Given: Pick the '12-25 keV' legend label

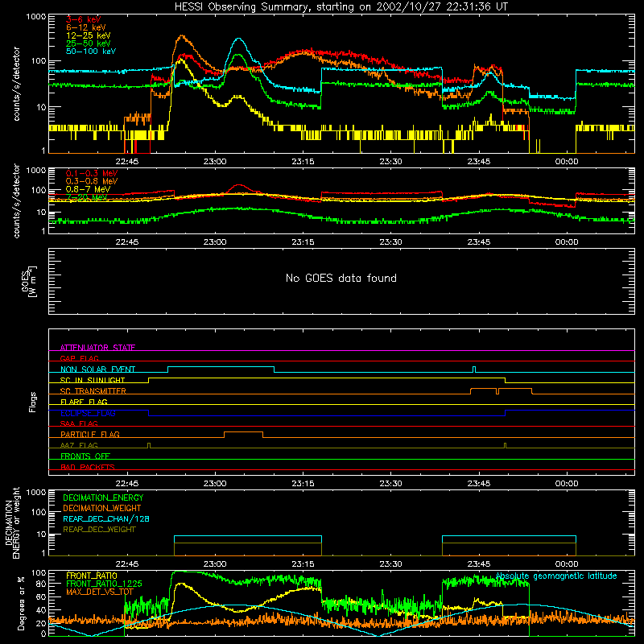Looking at the screenshot, I should point(89,35).
